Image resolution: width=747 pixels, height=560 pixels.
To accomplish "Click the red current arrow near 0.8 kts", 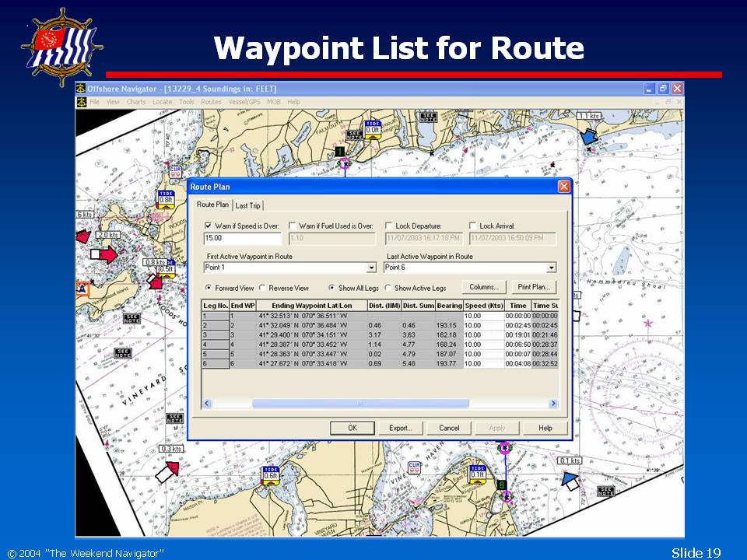I will [x=154, y=281].
